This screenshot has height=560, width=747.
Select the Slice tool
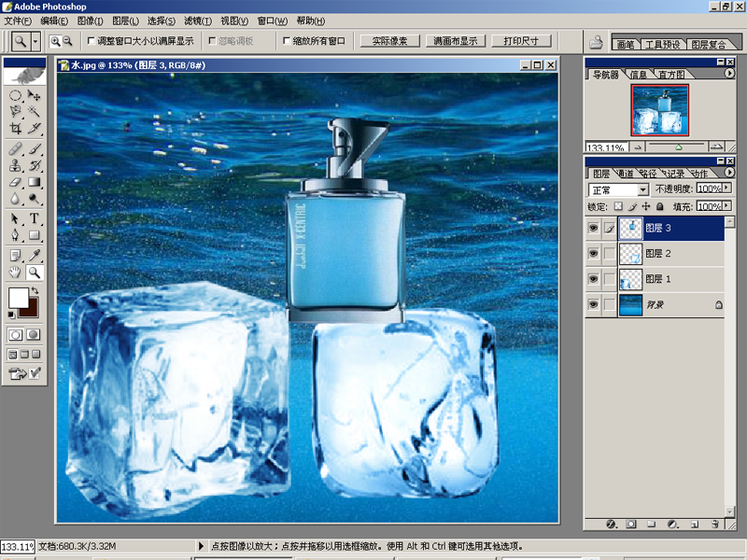pos(34,128)
